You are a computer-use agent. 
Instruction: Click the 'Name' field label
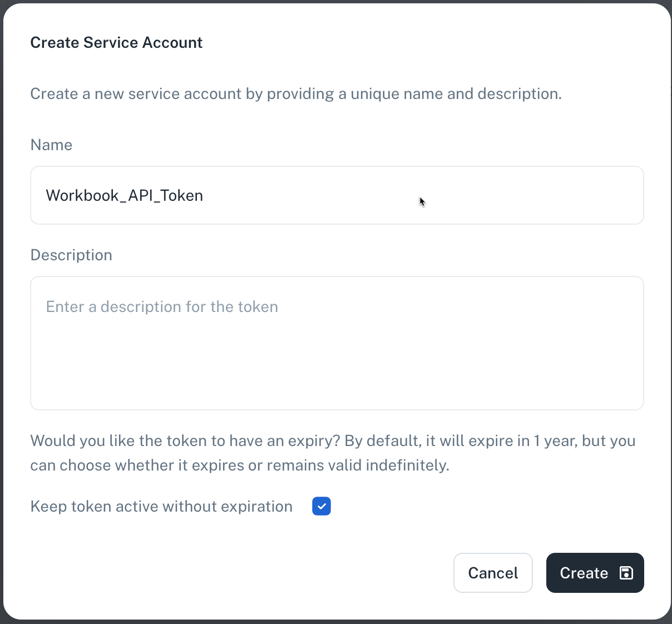(51, 145)
